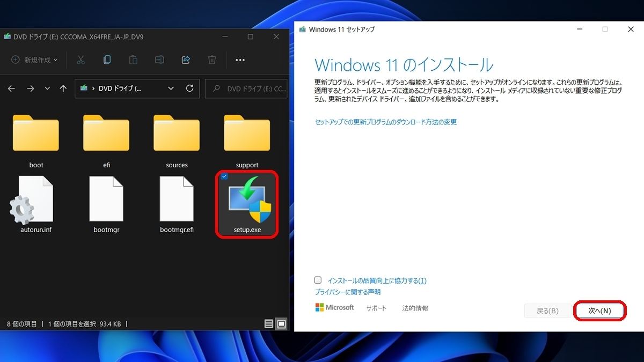This screenshot has height=362, width=644.
Task: Go forward in Explorer navigation
Action: (x=30, y=88)
